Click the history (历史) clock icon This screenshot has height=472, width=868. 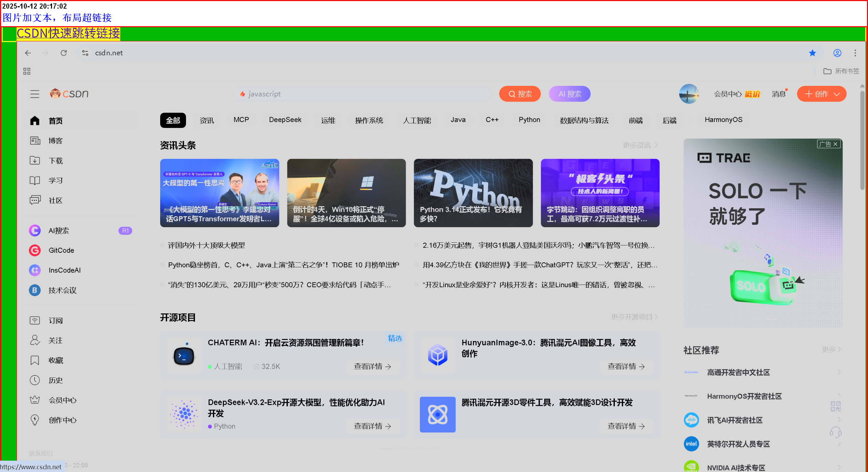click(x=35, y=380)
